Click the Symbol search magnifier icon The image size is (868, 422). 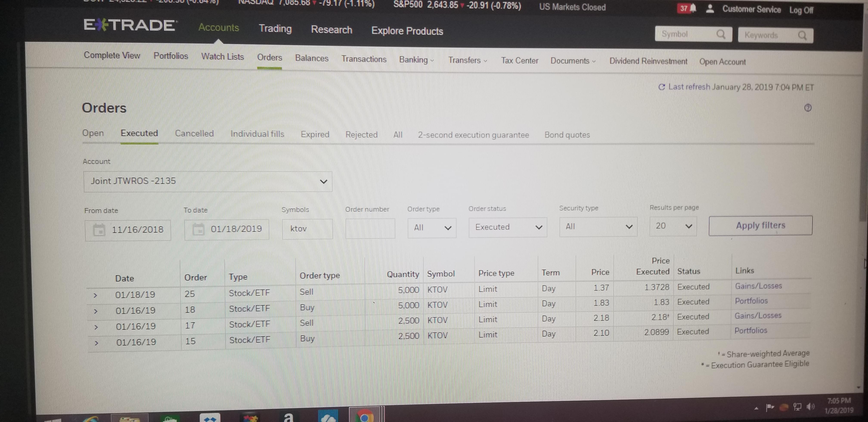721,34
